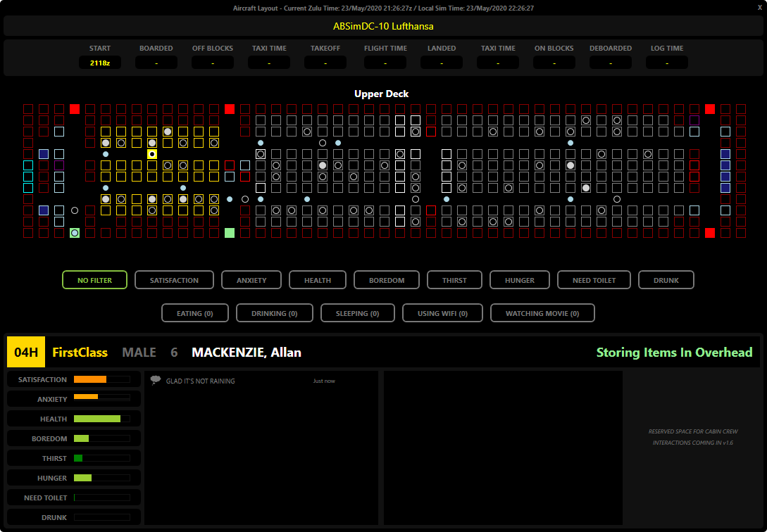The image size is (767, 532).
Task: Click the status Storing Items In Overhead
Action: coord(675,353)
